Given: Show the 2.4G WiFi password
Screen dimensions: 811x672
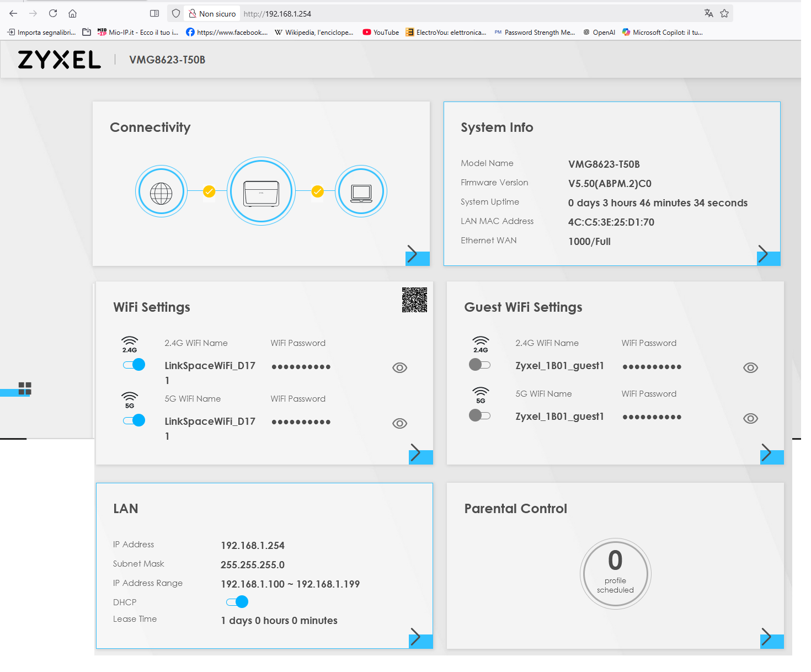Looking at the screenshot, I should click(x=399, y=368).
